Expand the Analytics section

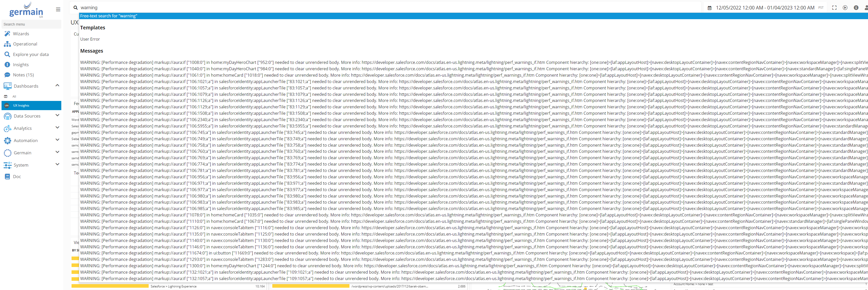click(x=57, y=128)
